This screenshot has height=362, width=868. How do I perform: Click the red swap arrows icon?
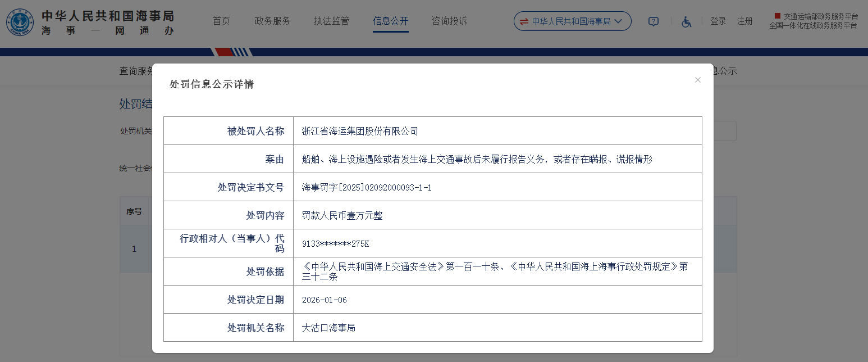click(x=523, y=21)
